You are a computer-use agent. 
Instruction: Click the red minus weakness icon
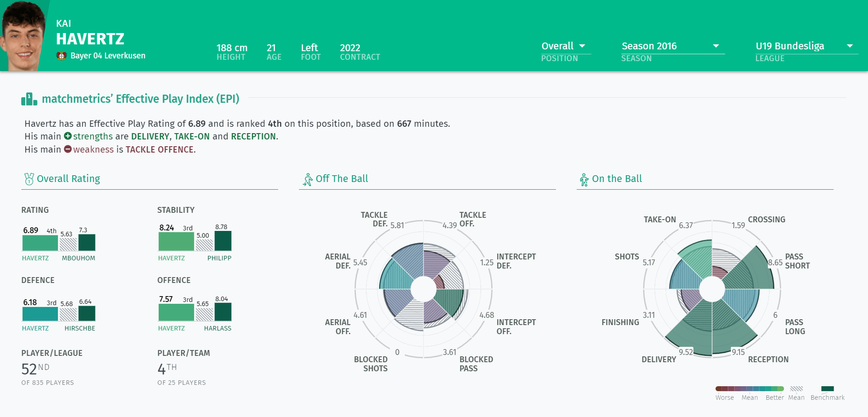pyautogui.click(x=68, y=149)
